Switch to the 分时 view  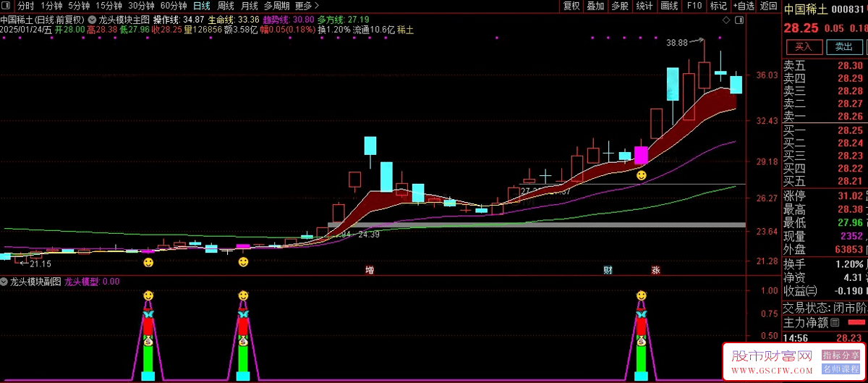(x=26, y=6)
